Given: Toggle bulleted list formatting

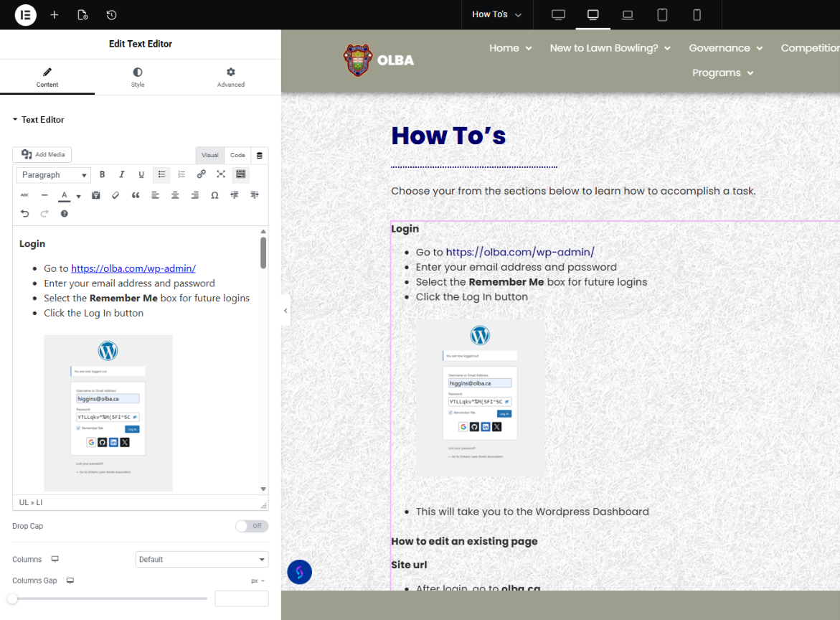Looking at the screenshot, I should pyautogui.click(x=161, y=174).
